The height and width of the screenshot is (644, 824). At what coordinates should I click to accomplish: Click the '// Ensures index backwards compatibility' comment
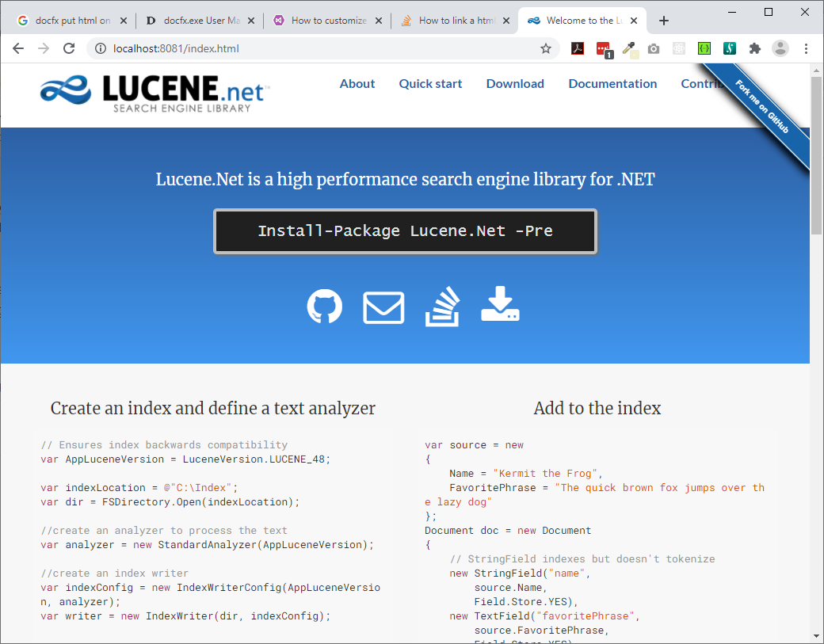point(164,445)
